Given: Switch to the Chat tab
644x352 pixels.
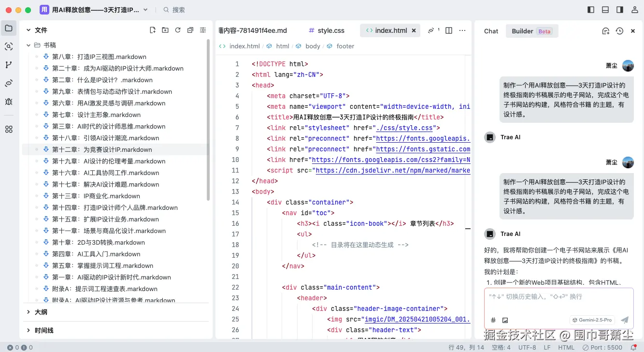Looking at the screenshot, I should point(491,31).
